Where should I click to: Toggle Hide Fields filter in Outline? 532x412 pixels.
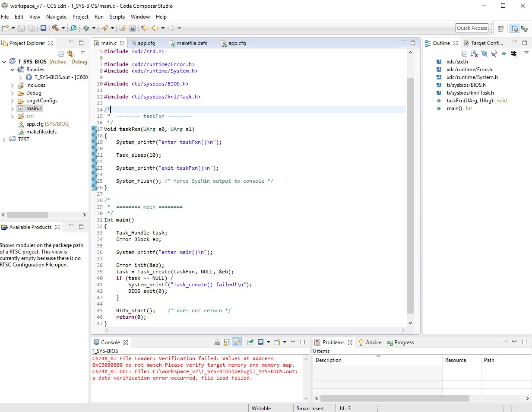coord(484,54)
